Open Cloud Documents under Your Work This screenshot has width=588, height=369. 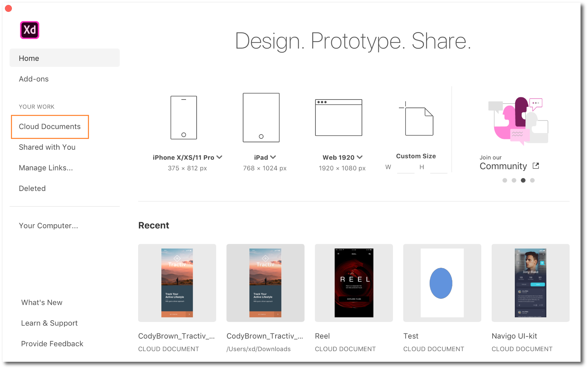click(50, 126)
